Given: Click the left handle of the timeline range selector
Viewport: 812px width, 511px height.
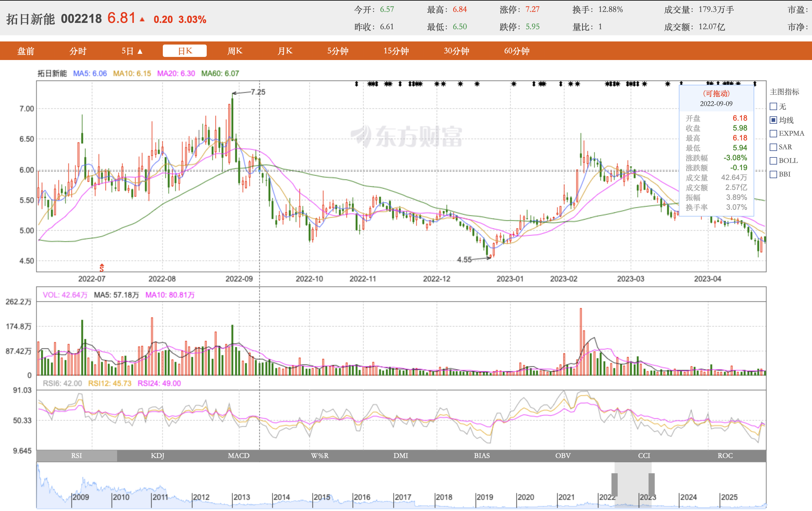Looking at the screenshot, I should (614, 485).
